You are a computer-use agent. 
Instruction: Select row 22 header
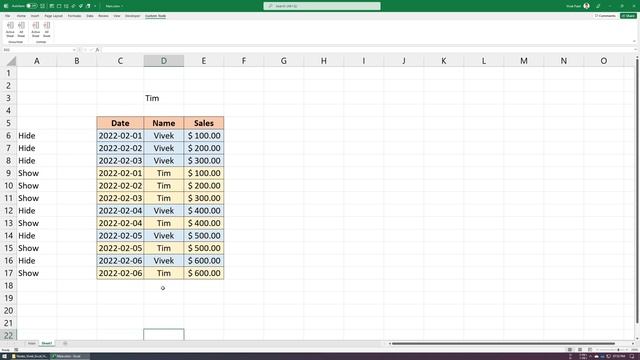click(x=8, y=335)
